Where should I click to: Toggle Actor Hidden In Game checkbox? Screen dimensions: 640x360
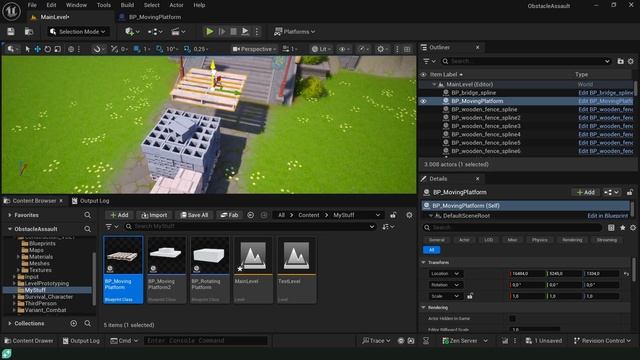pyautogui.click(x=512, y=318)
